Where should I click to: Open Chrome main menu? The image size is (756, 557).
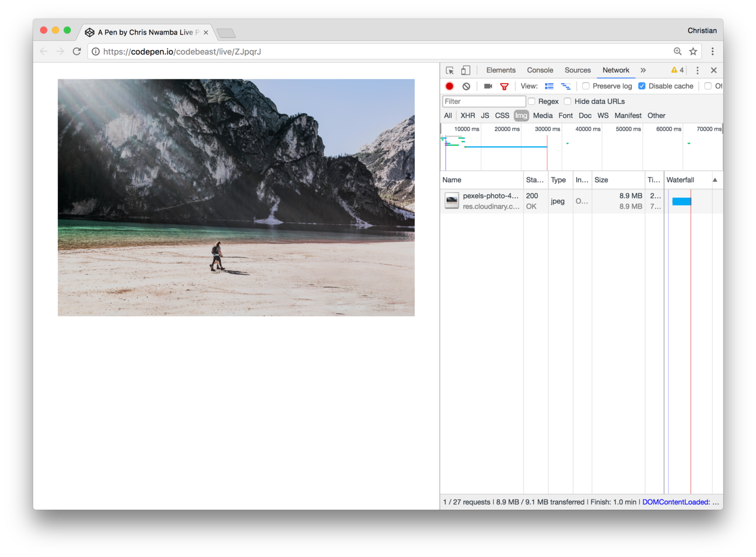click(712, 51)
